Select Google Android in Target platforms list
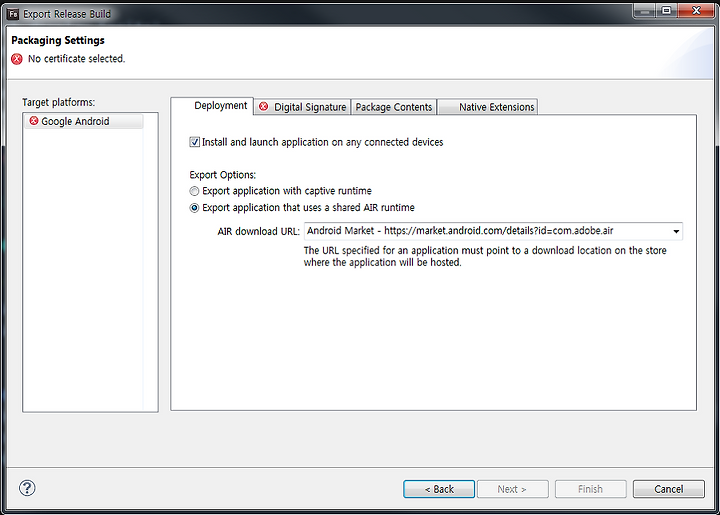Screen dimensions: 720x515 [x=84, y=121]
